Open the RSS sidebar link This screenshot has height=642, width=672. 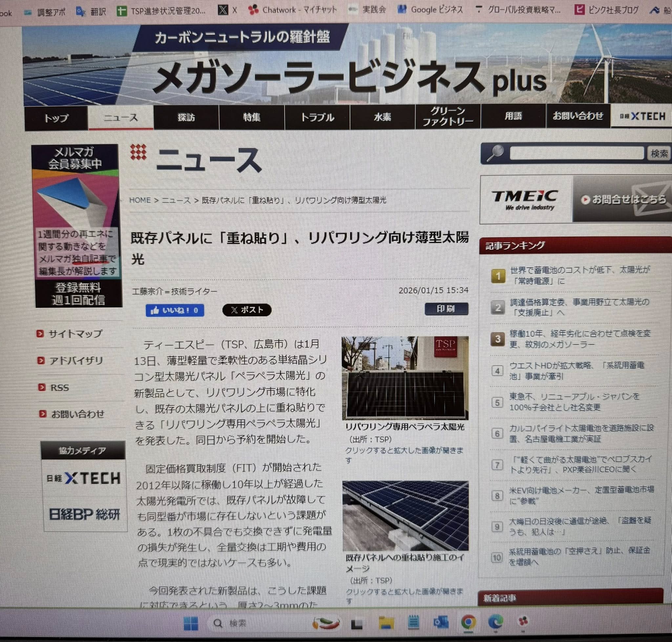click(x=59, y=387)
